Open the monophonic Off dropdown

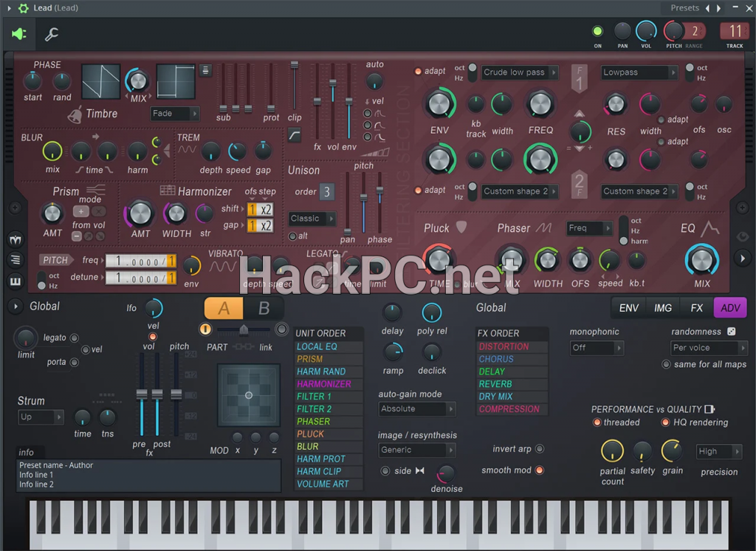point(597,348)
